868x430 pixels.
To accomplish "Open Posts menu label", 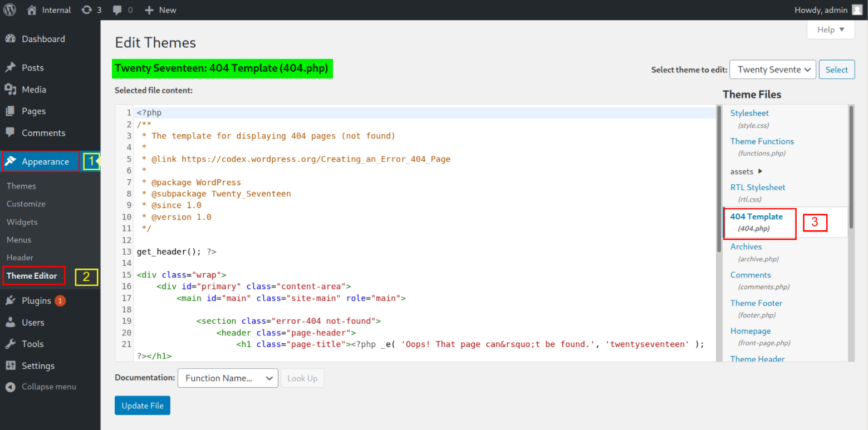I will (33, 67).
